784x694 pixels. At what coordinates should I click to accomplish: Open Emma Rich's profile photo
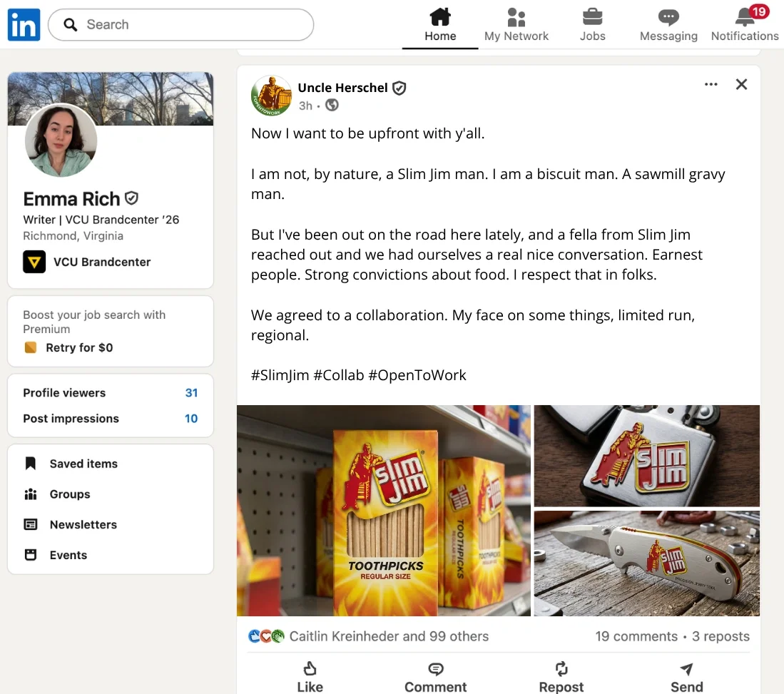(61, 141)
